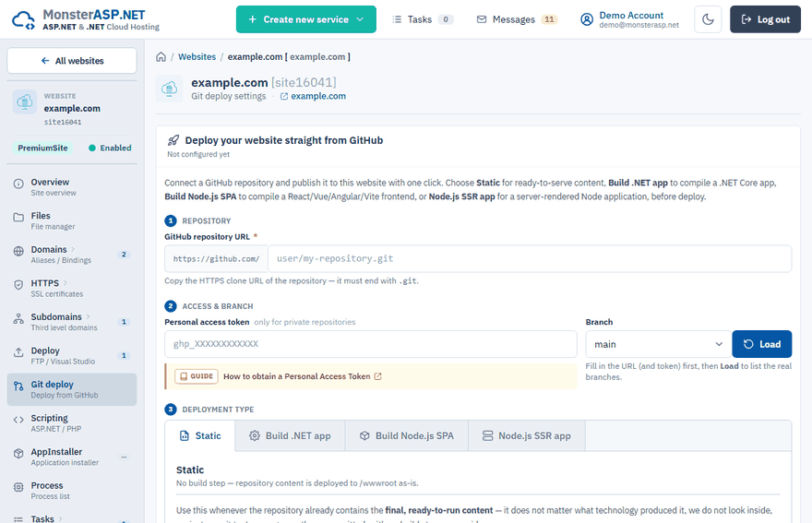Open Overview in the sidebar

point(72,187)
